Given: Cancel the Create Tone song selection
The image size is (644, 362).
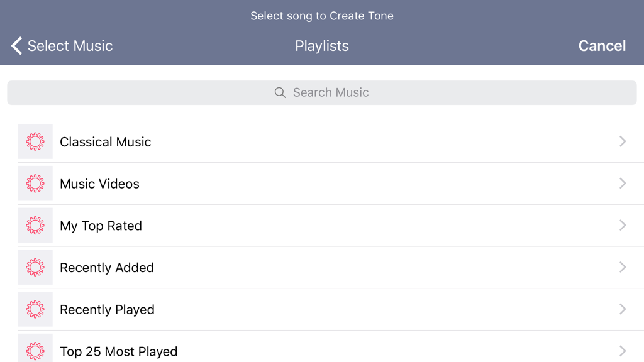Looking at the screenshot, I should [x=602, y=45].
